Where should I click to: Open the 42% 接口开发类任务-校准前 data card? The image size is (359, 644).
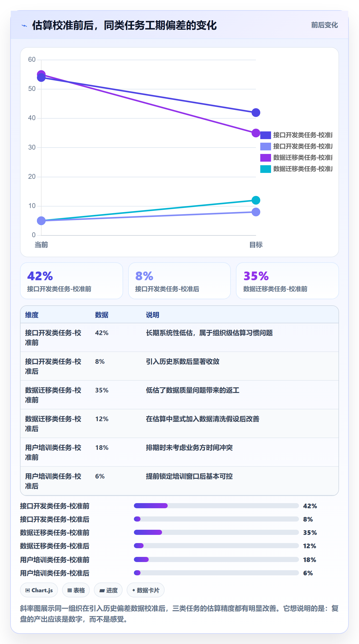click(x=72, y=281)
